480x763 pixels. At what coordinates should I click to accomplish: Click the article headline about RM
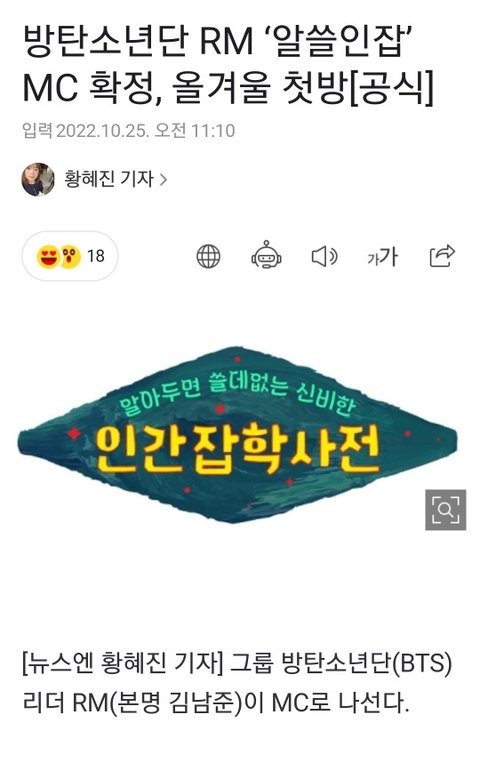tap(228, 65)
